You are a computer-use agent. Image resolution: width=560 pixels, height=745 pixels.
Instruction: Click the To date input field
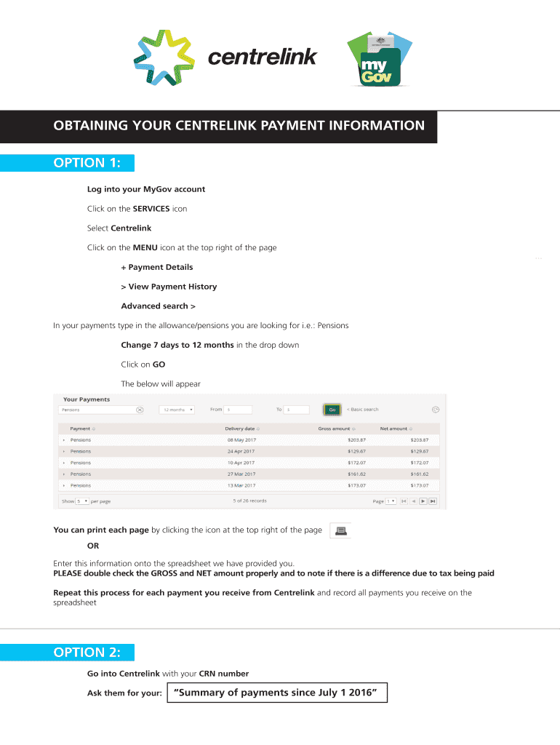pos(297,410)
